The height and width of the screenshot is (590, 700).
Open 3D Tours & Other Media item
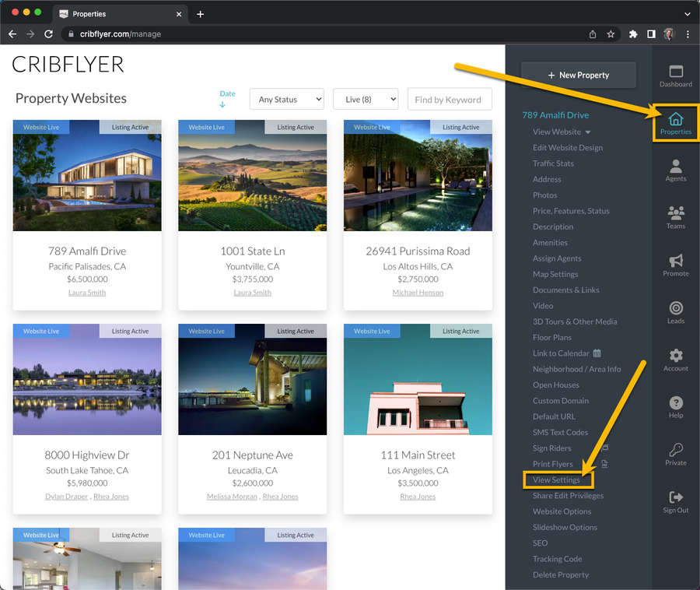coord(575,321)
